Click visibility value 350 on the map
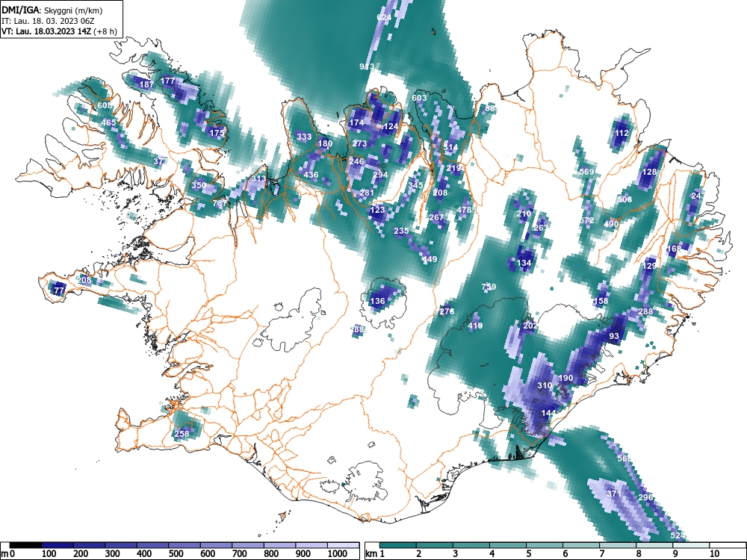747x560 pixels. tap(199, 185)
